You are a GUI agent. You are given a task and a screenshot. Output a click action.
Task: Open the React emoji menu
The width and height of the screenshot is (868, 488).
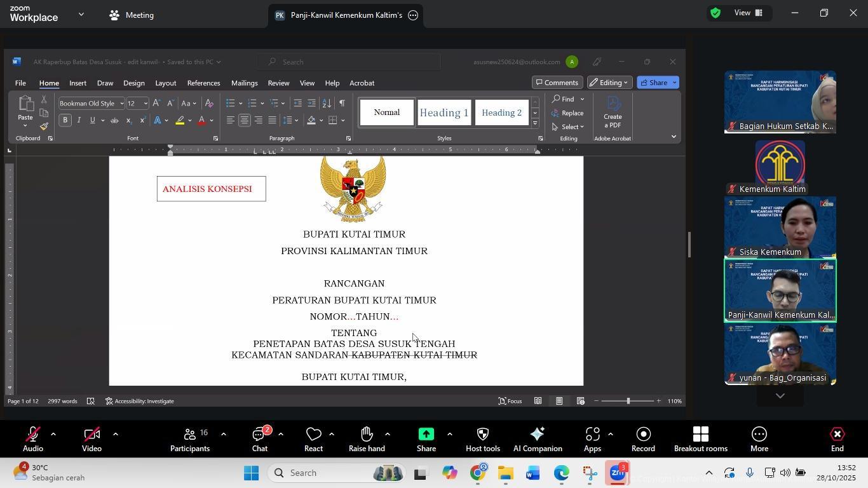(x=313, y=438)
